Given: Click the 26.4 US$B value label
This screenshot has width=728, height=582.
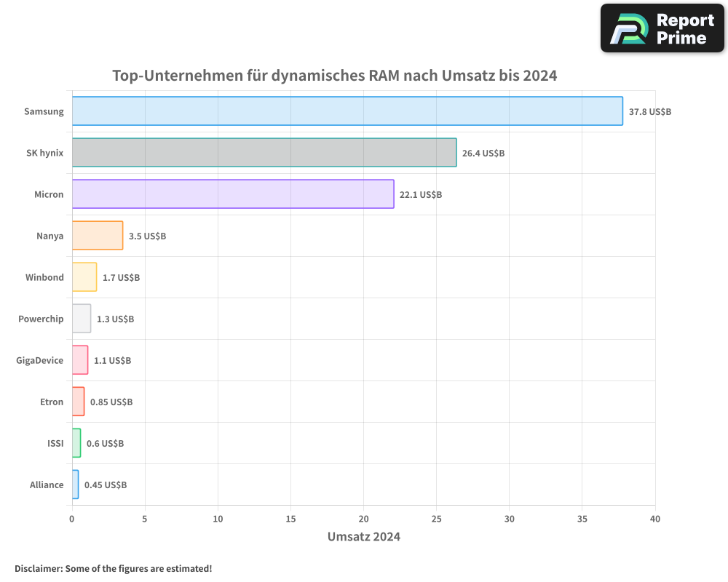Looking at the screenshot, I should [483, 154].
